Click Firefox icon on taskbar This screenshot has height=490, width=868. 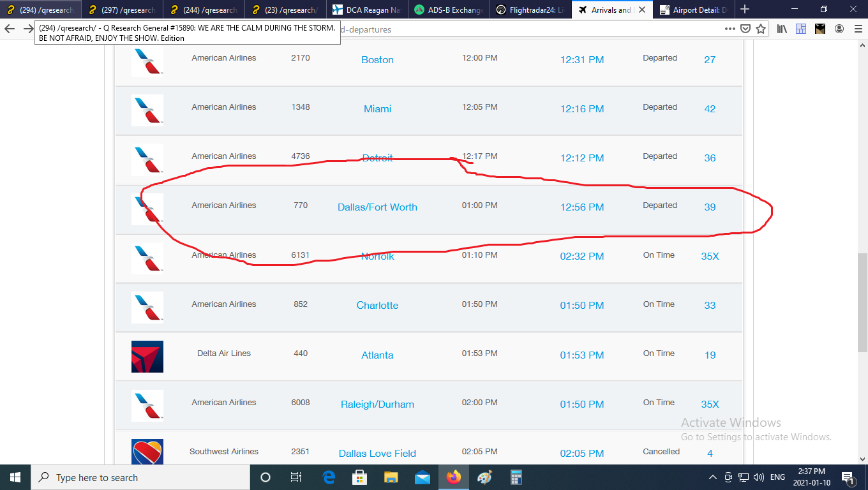pyautogui.click(x=454, y=477)
